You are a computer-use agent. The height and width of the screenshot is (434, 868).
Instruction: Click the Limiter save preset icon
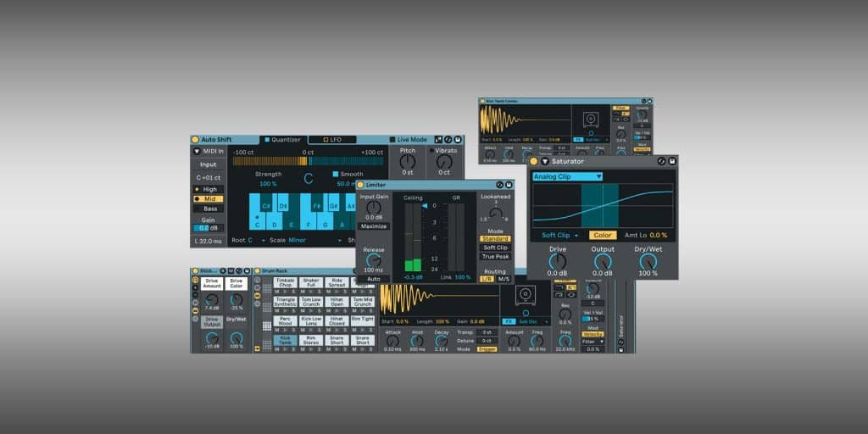pos(509,185)
